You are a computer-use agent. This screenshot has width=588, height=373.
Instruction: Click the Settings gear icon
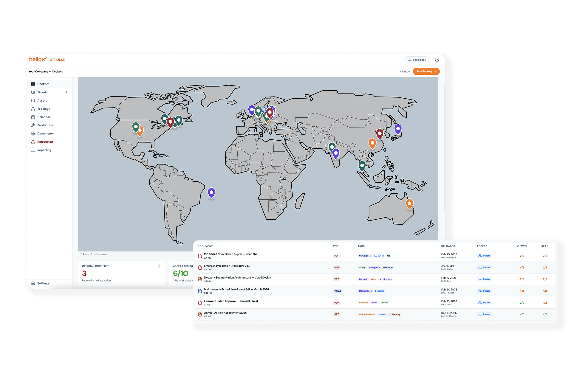click(33, 283)
